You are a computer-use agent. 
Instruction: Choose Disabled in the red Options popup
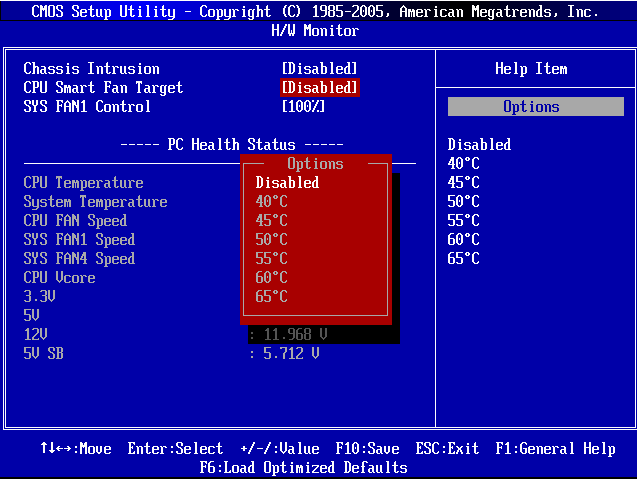coord(287,182)
